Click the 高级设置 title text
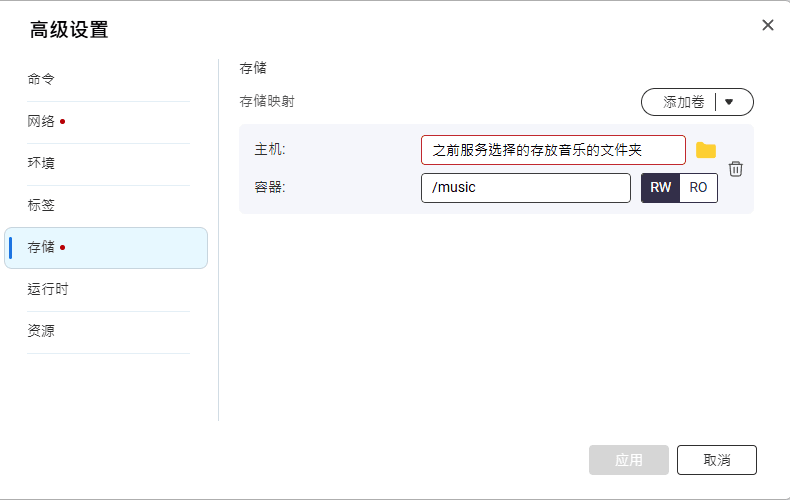790x500 pixels. [69, 30]
